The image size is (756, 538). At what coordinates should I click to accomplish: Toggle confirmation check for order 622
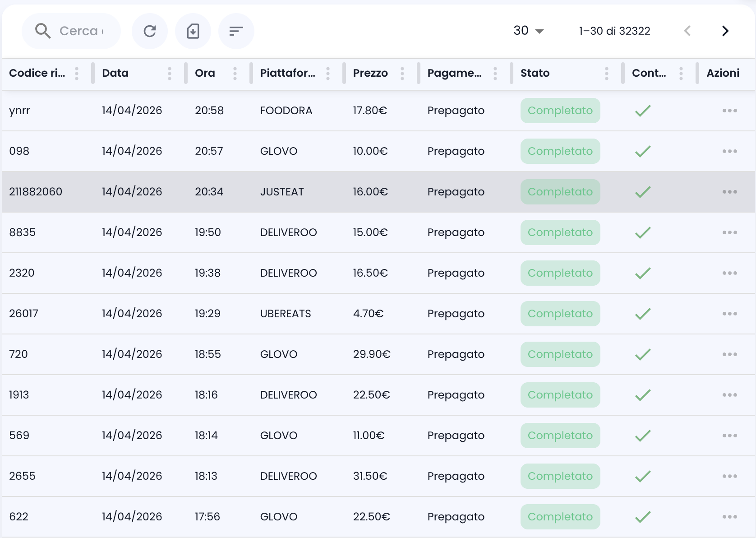642,516
